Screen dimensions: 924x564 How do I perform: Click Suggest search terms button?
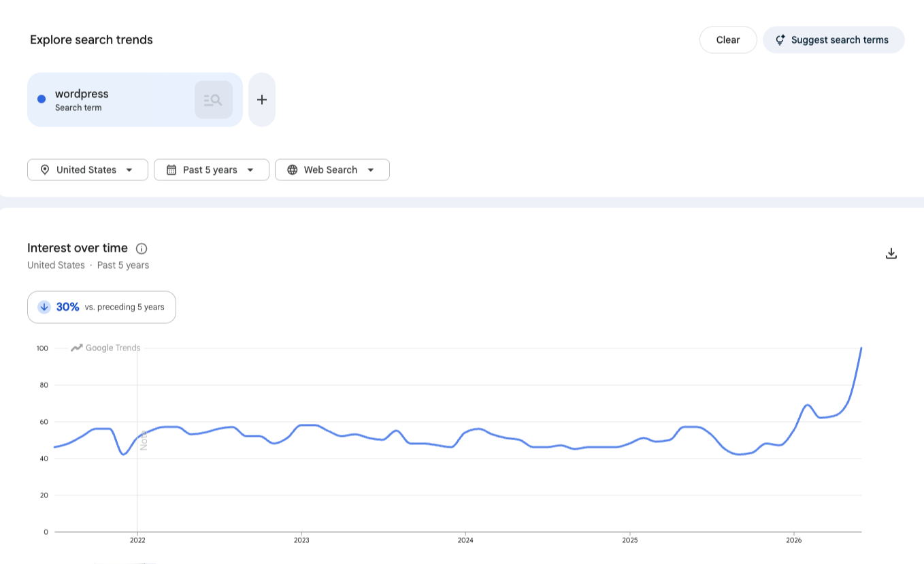(x=834, y=40)
